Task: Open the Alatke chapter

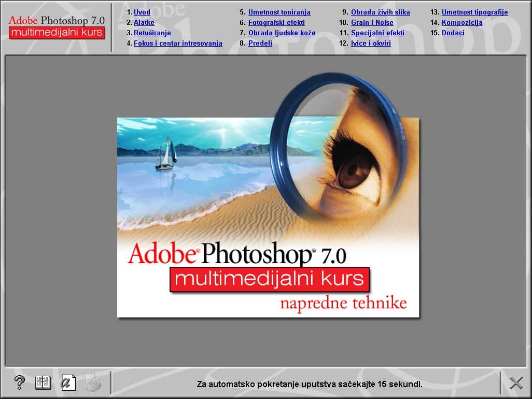Action: coord(144,22)
